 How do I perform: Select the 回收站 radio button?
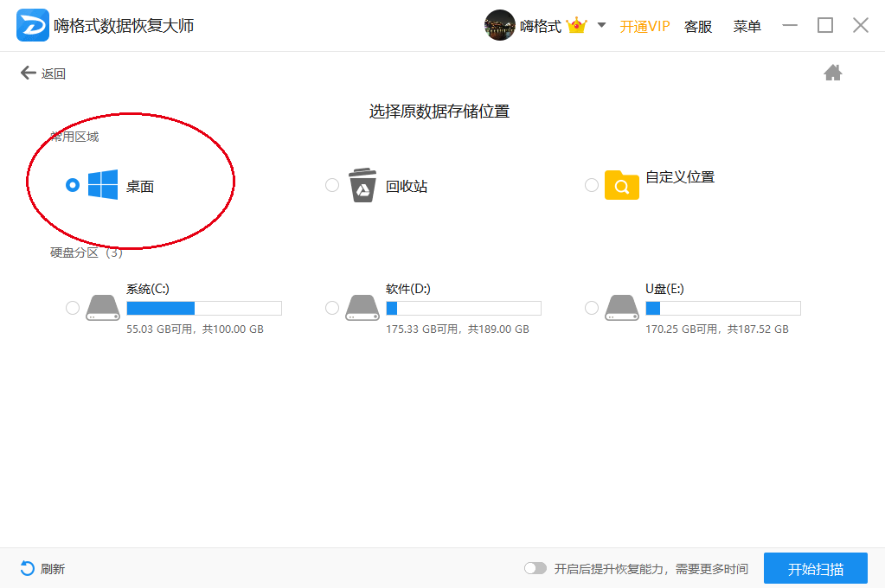pyautogui.click(x=332, y=185)
